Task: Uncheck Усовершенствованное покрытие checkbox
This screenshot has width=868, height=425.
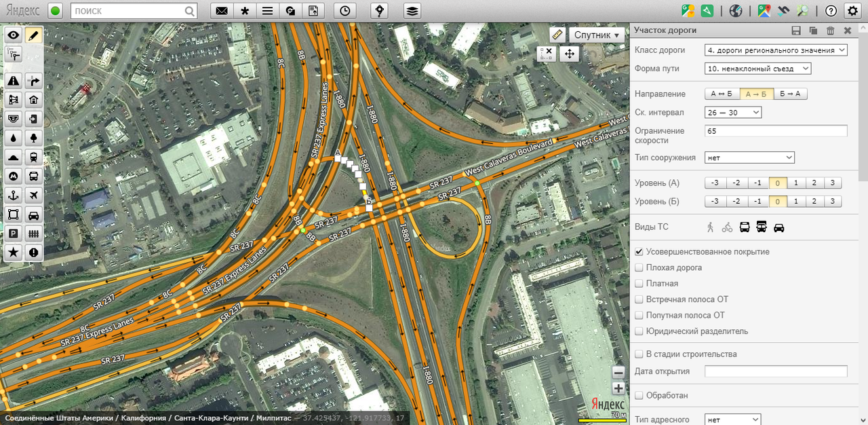Action: pyautogui.click(x=639, y=252)
